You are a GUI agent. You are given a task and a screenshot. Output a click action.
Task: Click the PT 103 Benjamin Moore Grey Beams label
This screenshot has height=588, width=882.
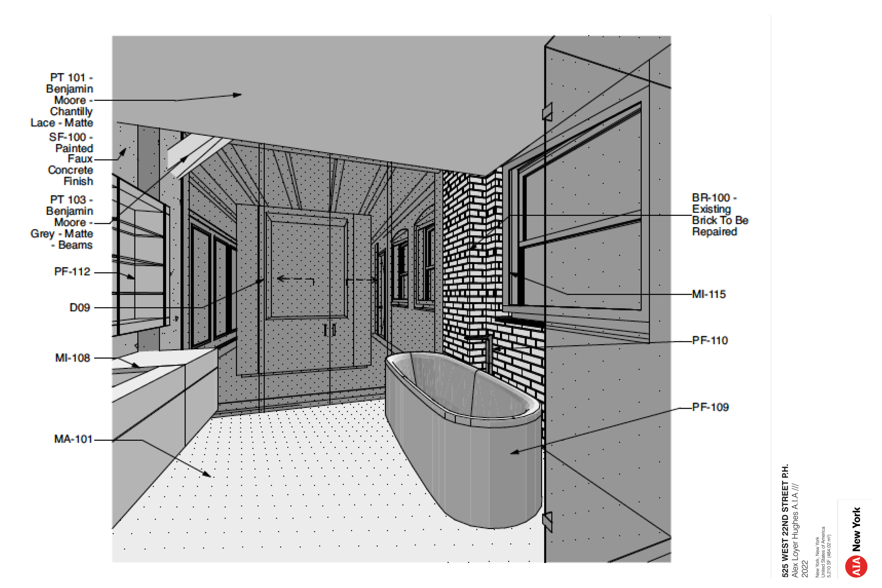(x=62, y=222)
